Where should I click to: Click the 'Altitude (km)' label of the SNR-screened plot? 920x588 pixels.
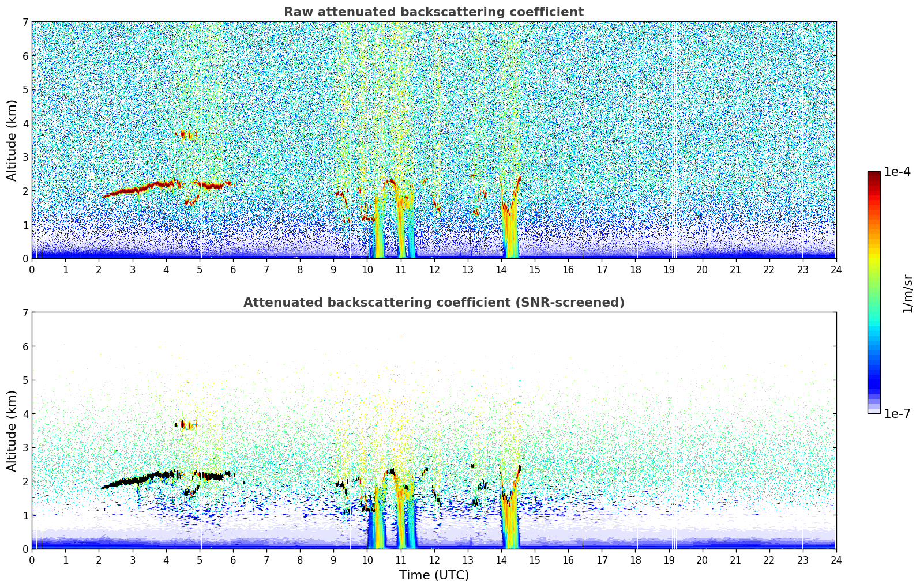(x=12, y=431)
